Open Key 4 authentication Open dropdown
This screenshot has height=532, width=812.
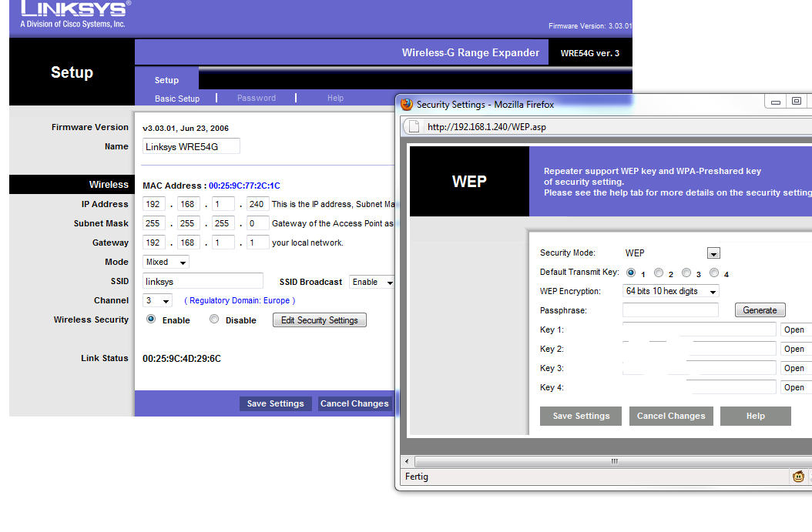coord(796,387)
